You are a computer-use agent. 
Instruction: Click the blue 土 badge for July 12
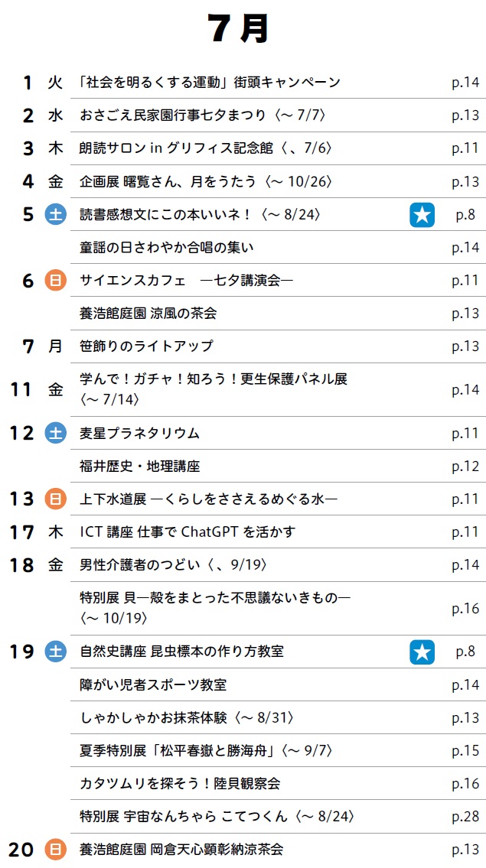tap(55, 434)
